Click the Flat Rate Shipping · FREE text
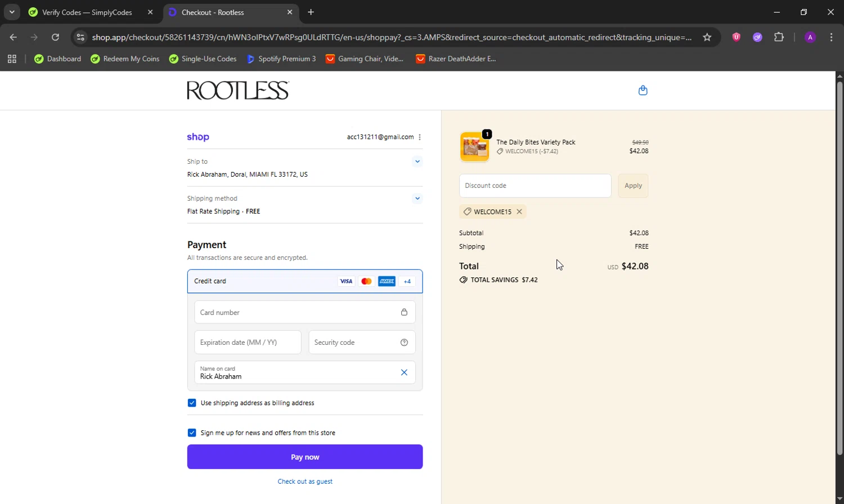Image resolution: width=844 pixels, height=504 pixels. point(223,211)
